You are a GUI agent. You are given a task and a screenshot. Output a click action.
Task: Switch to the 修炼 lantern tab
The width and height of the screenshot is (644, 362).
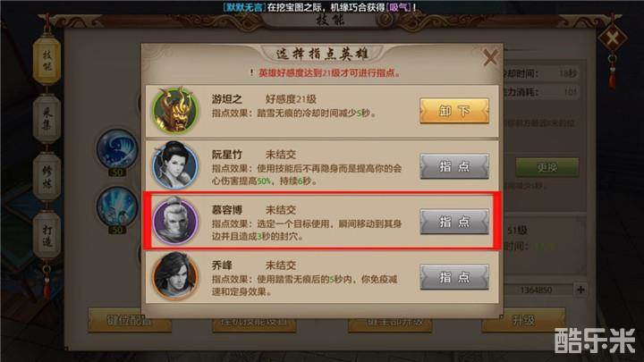tap(47, 177)
